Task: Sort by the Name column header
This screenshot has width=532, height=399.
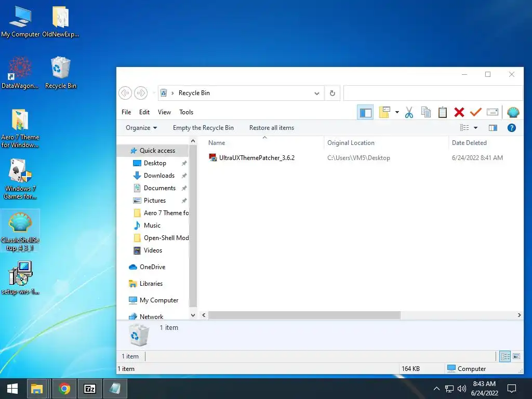Action: click(217, 143)
